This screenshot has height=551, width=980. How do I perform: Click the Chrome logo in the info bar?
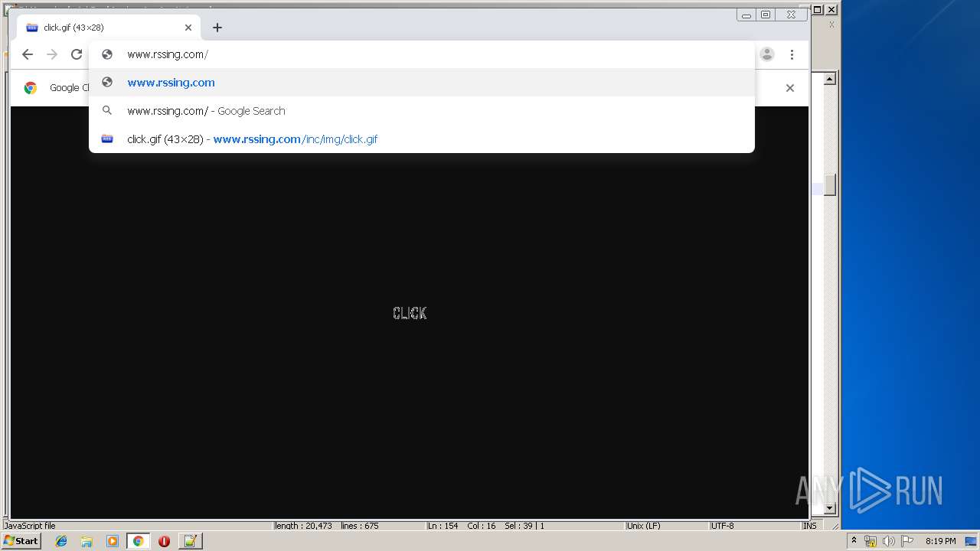point(31,88)
